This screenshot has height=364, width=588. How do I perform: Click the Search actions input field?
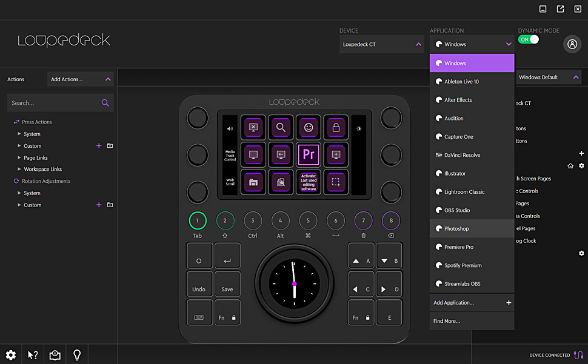point(61,102)
